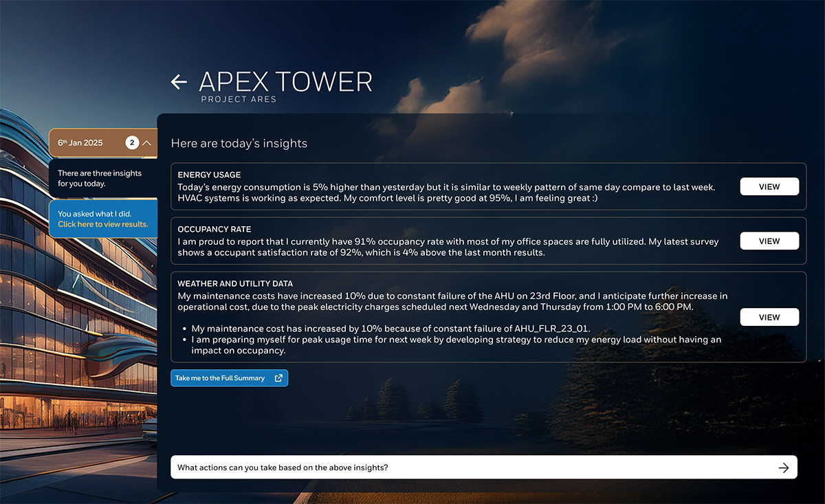Click the 'Here are today's insights' heading

(239, 144)
